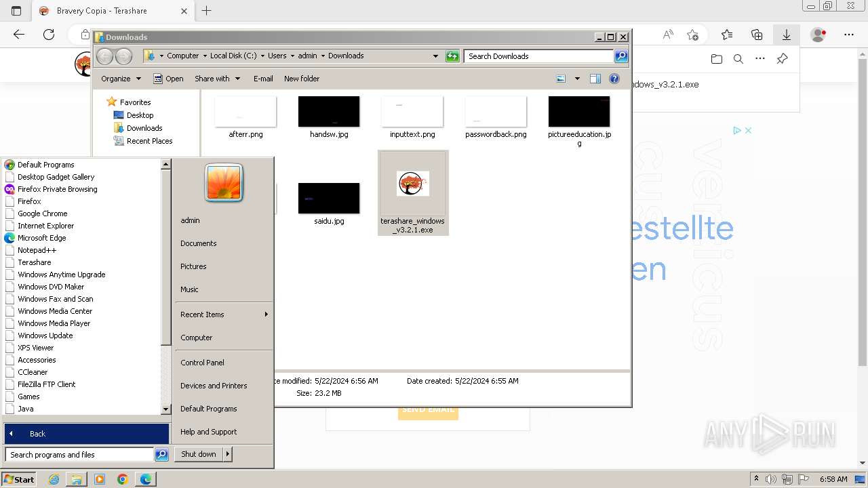
Task: Reload the page in Edge browser
Action: click(x=49, y=35)
